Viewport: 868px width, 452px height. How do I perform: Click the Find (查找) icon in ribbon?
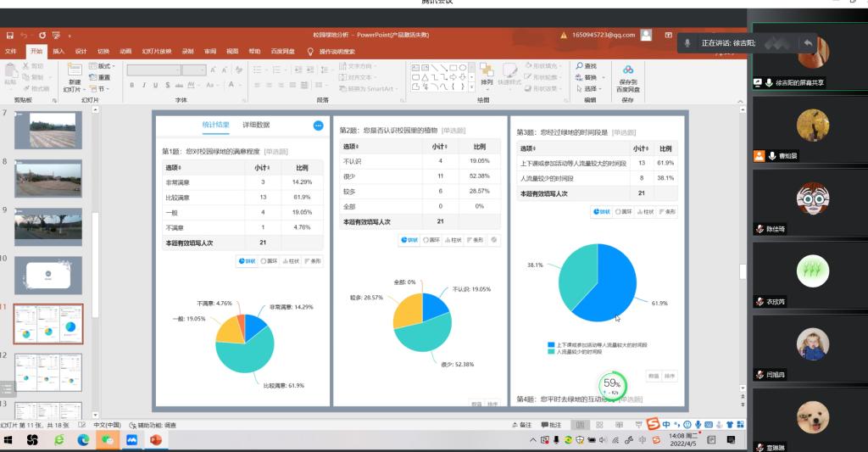coord(587,66)
